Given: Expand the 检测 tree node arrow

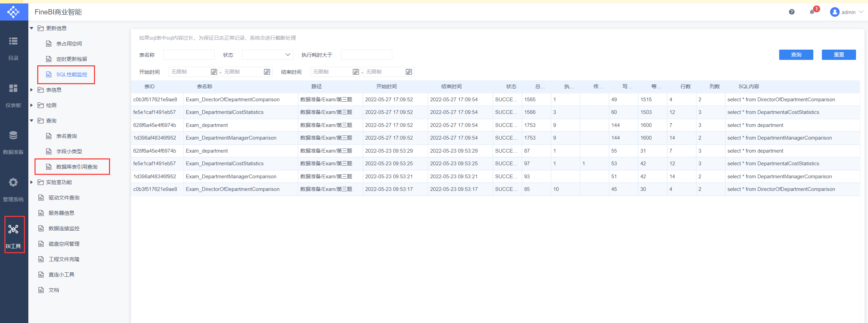Looking at the screenshot, I should coord(31,105).
